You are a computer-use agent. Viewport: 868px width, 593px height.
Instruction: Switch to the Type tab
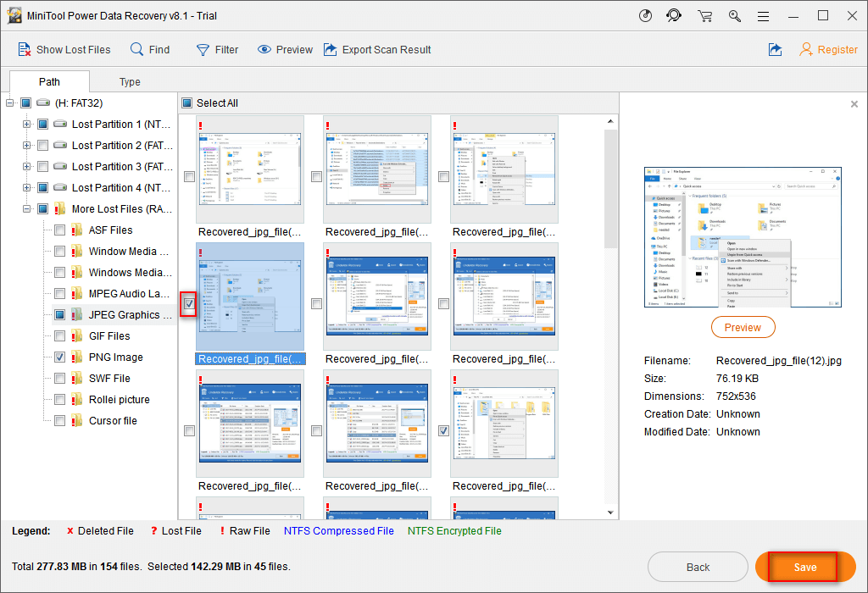(x=130, y=81)
